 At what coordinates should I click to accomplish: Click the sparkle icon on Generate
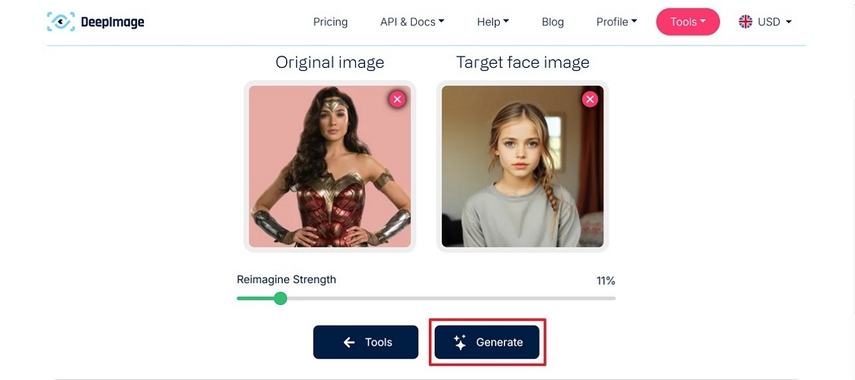tap(460, 342)
